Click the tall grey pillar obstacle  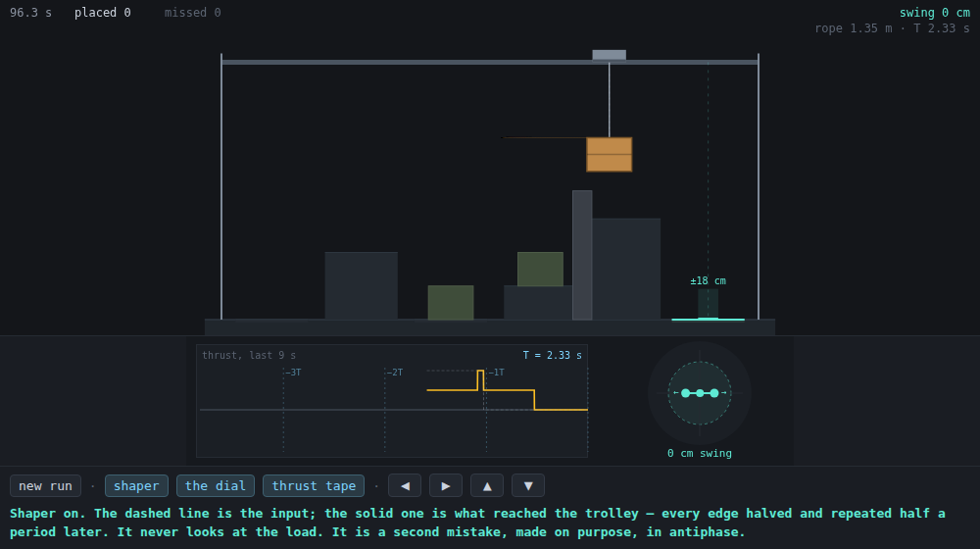coord(582,255)
